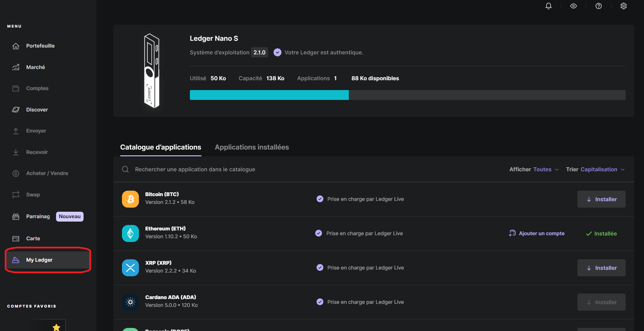
Task: Click the 88 Ko disponibles text
Action: tap(375, 78)
